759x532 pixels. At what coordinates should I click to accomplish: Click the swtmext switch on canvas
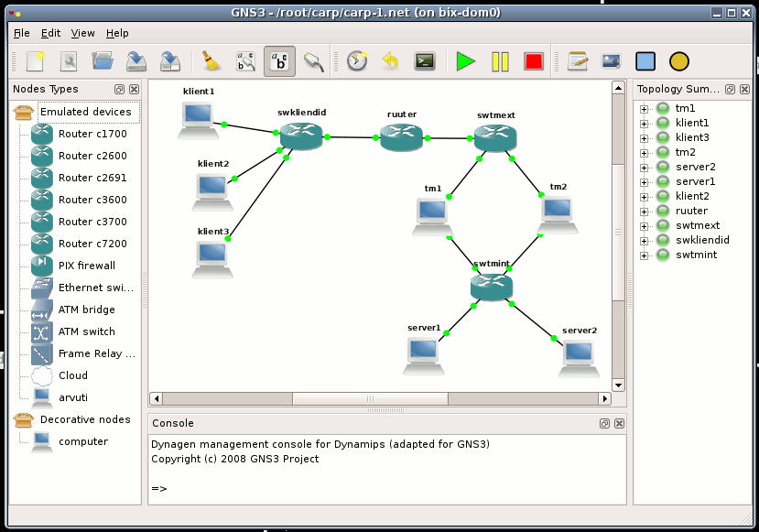pos(495,137)
